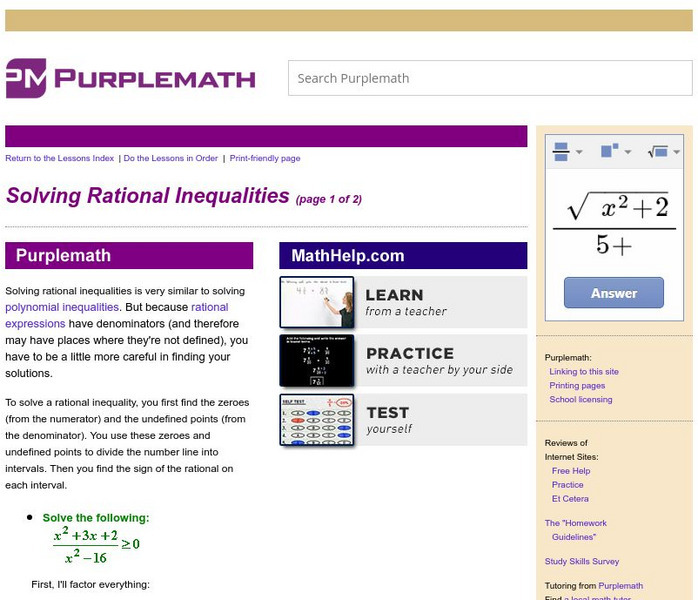Click the Purplemath PM logo

[x=130, y=78]
